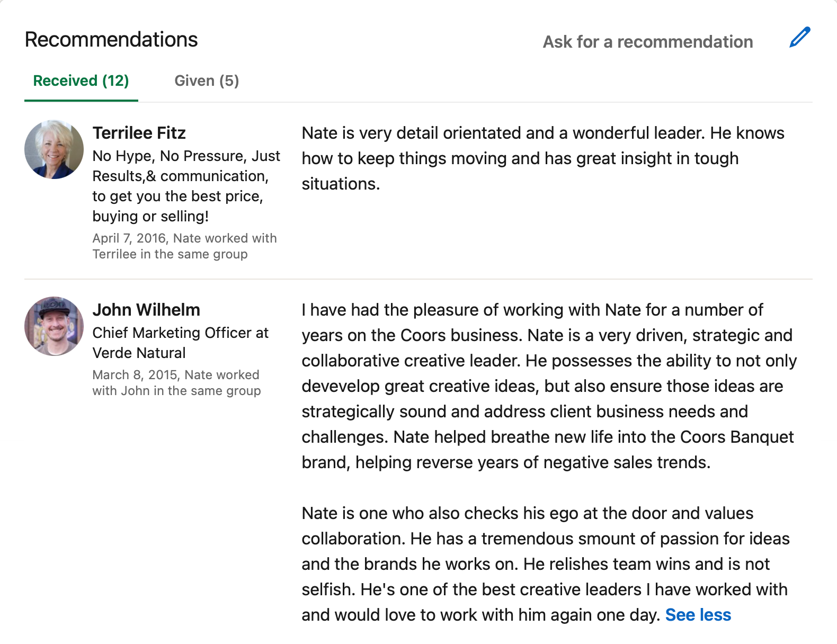Switch to the Received (12) tab
The width and height of the screenshot is (837, 644).
[81, 81]
